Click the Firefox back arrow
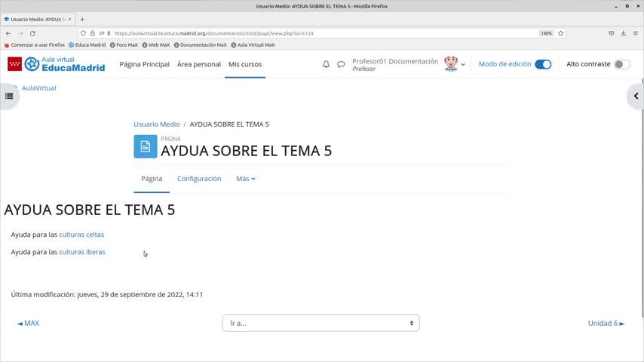The image size is (644, 362). click(8, 33)
